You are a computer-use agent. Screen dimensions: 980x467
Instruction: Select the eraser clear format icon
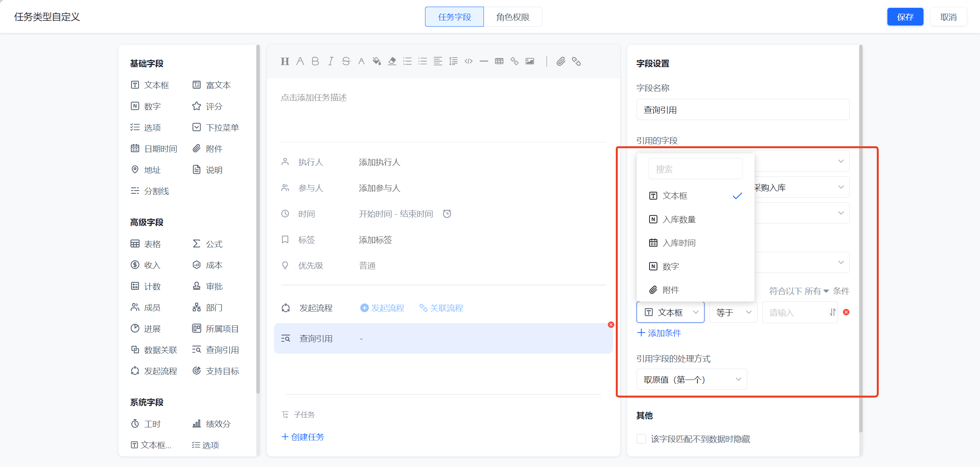pyautogui.click(x=392, y=62)
